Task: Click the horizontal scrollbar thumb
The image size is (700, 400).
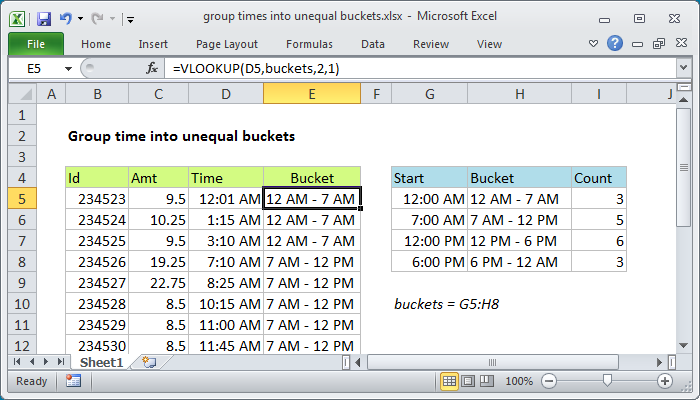Action: tap(492, 362)
